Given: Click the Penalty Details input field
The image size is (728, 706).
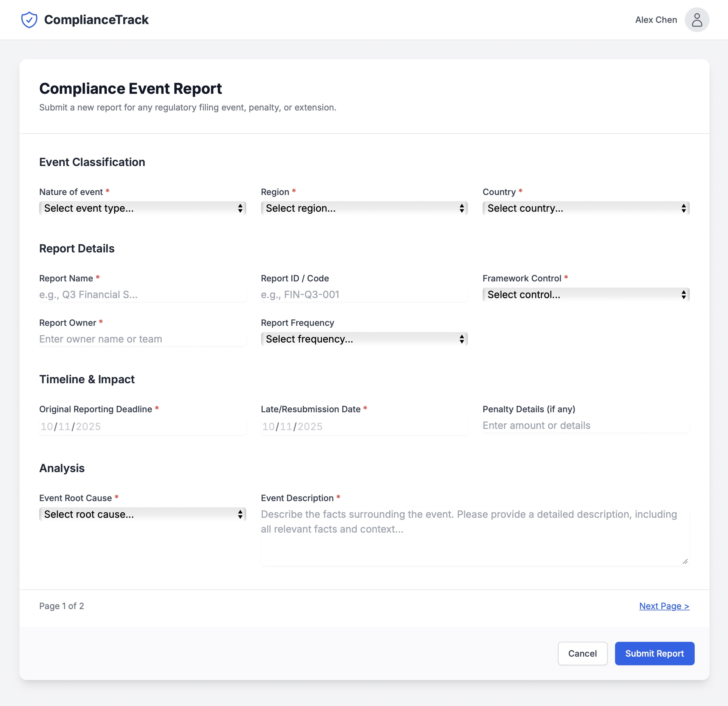Looking at the screenshot, I should 586,425.
